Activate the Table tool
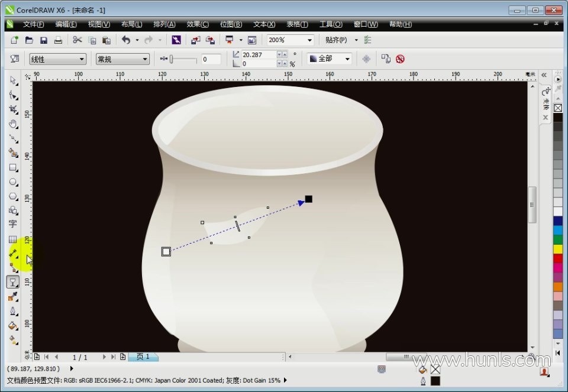 point(13,239)
